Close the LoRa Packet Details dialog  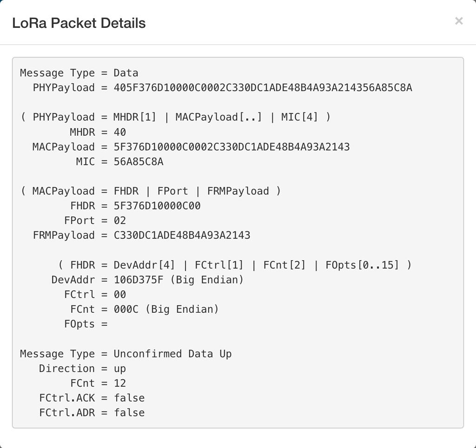coord(459,21)
